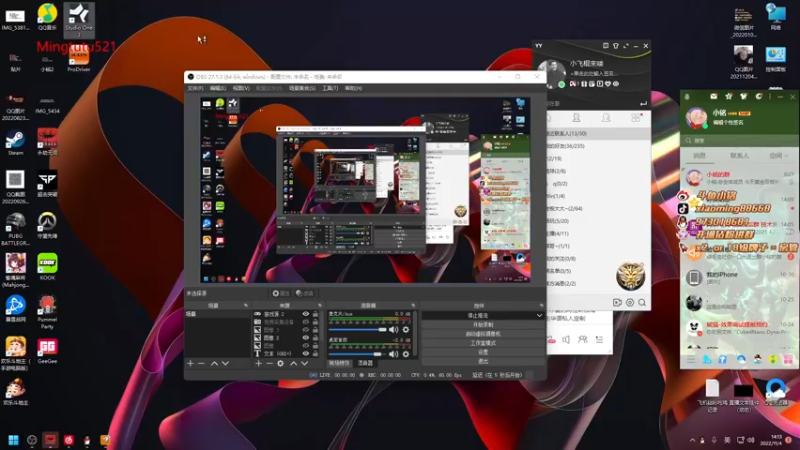Viewport: 800px width, 450px height.
Task: Open gear settings for 麦克风/Aux audio
Action: [406, 330]
